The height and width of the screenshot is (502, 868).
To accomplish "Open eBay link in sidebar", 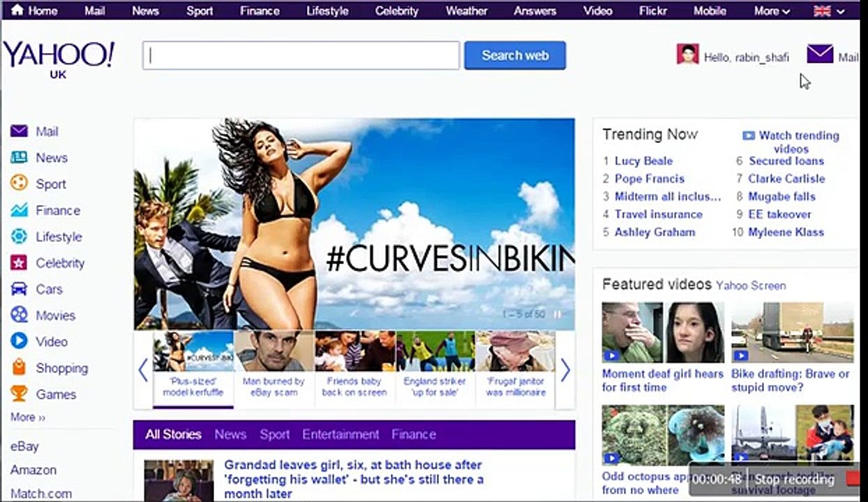I will pos(24,446).
